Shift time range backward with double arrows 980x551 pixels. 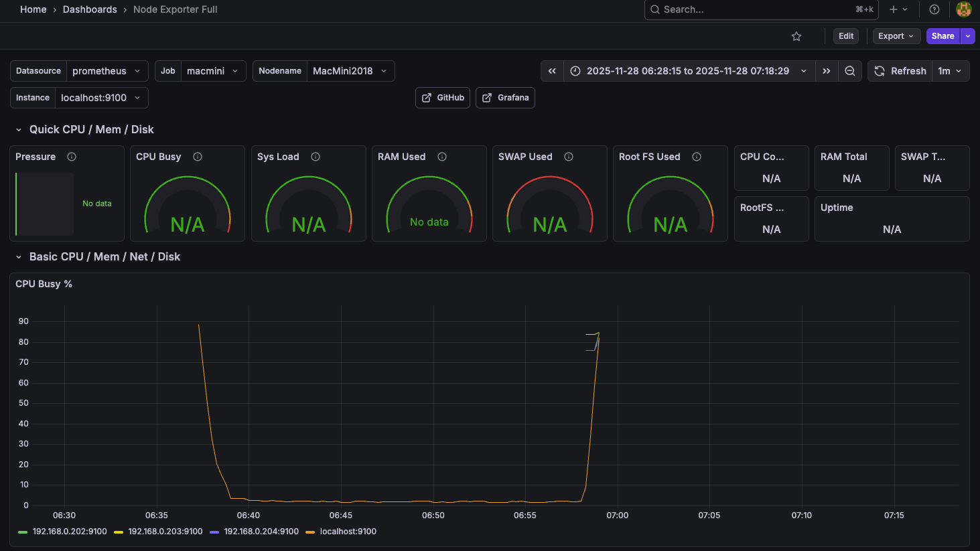552,71
